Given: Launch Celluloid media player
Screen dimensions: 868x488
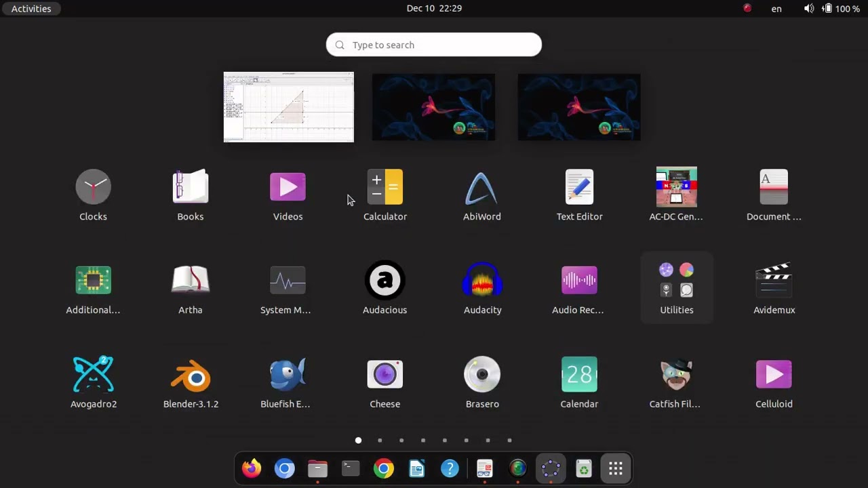Looking at the screenshot, I should click(774, 382).
